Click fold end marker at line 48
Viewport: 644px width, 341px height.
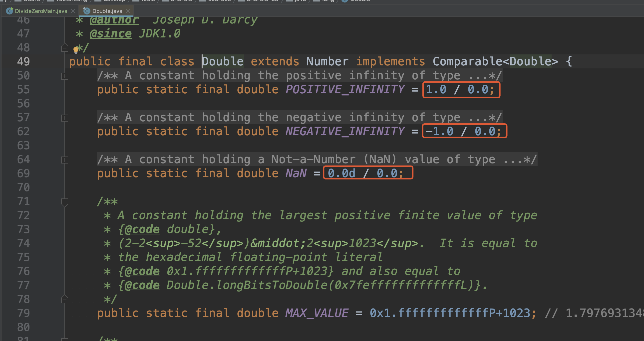(64, 47)
